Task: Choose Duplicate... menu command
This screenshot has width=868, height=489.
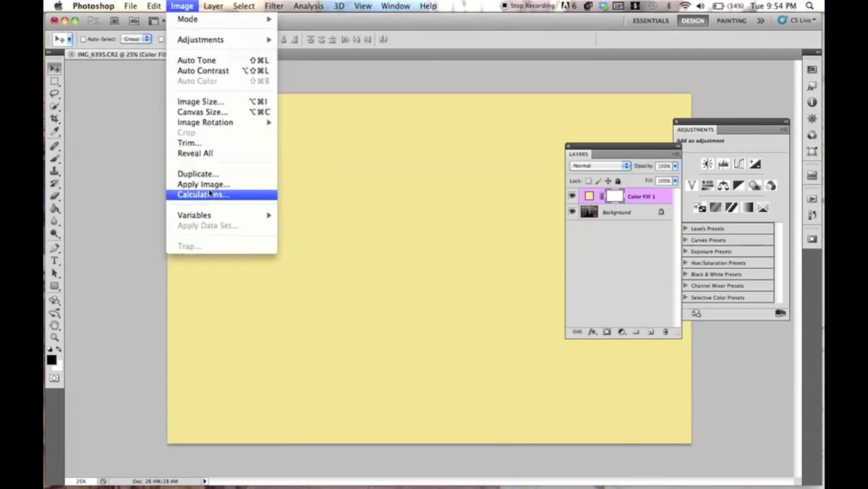Action: coord(221,174)
